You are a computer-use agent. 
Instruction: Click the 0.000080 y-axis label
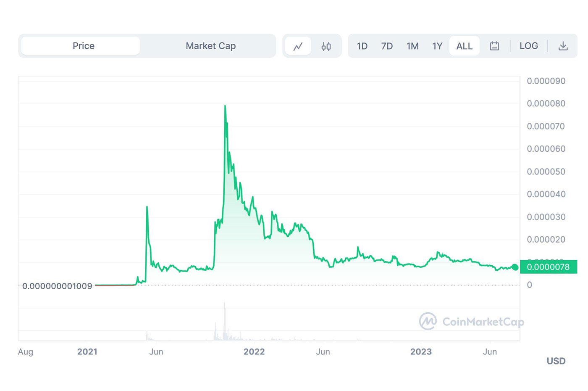point(546,103)
